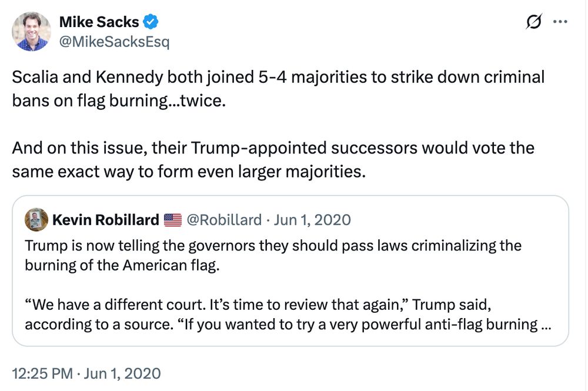This screenshot has width=588, height=391.
Task: Click the Grok slashed-circle icon
Action: [x=534, y=21]
